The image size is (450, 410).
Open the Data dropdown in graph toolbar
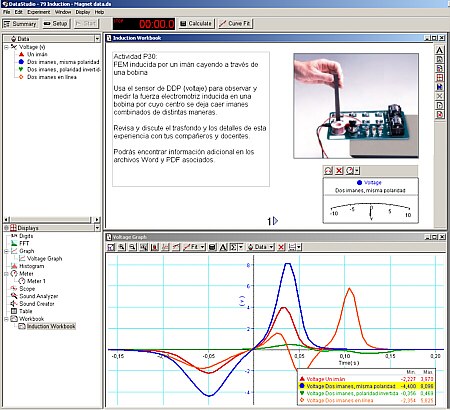(x=261, y=247)
